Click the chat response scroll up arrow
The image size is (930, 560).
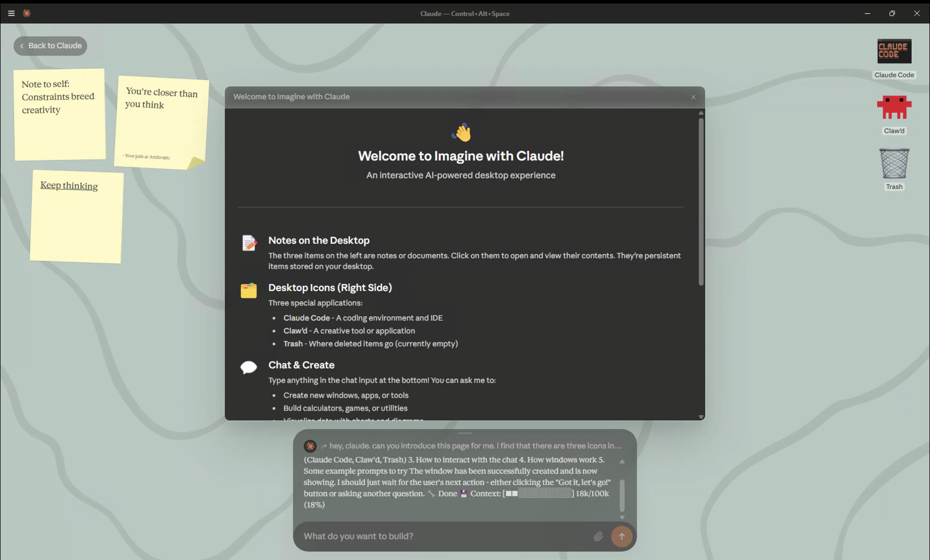622,462
